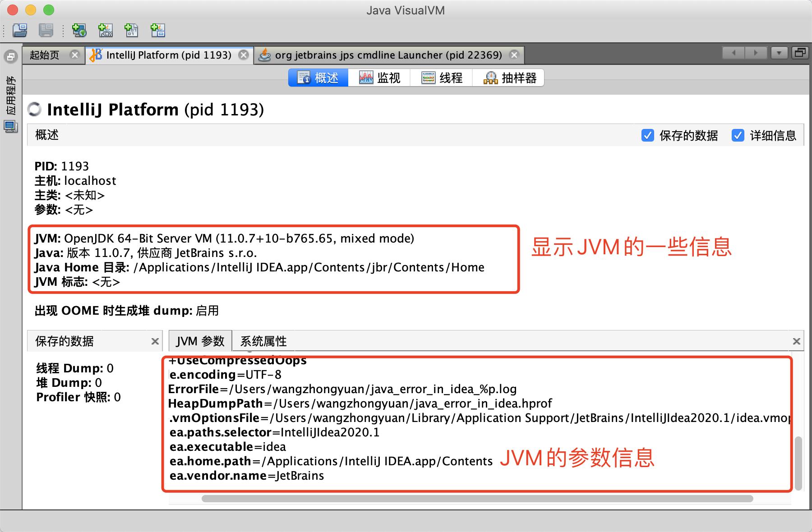Viewport: 812px width, 532px height.
Task: Click the greyed-out Save toolbar icon
Action: coord(46,30)
